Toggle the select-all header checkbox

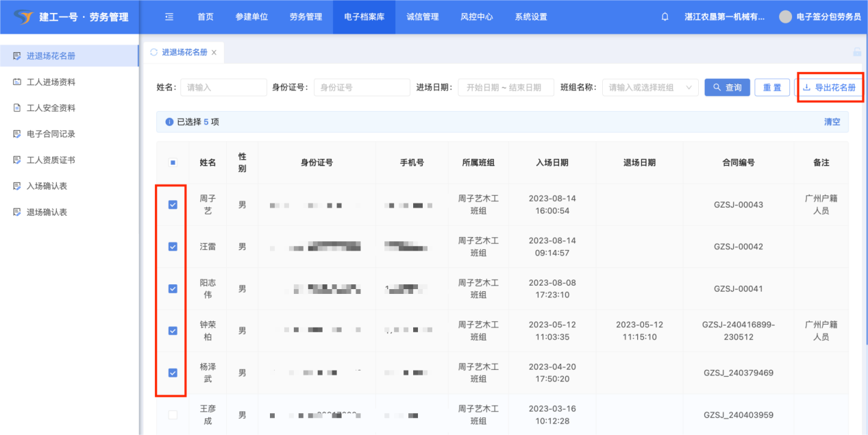pos(173,163)
